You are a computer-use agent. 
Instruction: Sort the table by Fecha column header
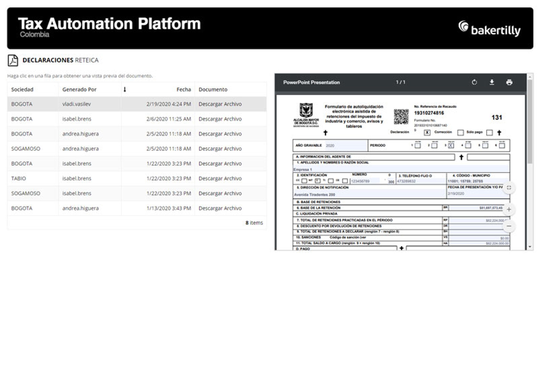(x=183, y=90)
